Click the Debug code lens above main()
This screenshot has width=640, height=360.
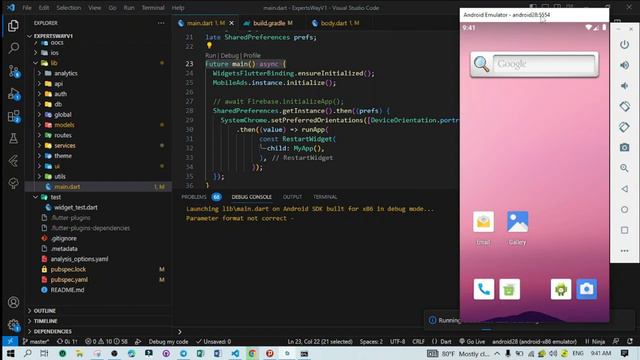coord(230,56)
